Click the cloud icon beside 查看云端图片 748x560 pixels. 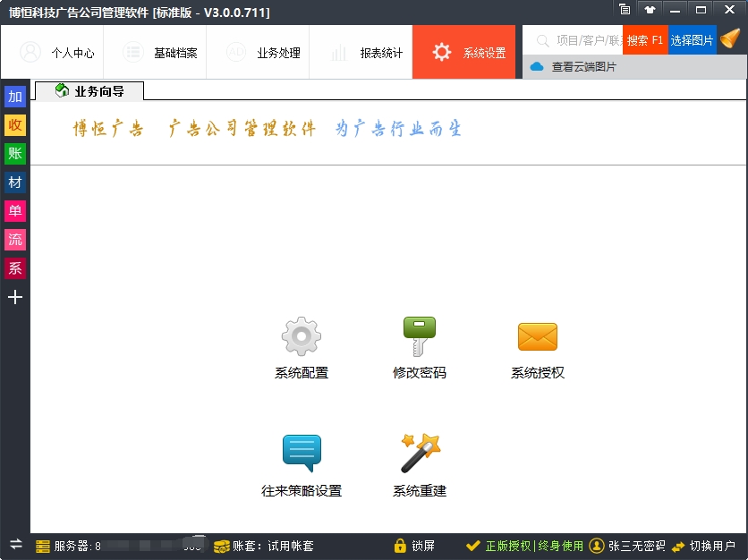coord(537,67)
